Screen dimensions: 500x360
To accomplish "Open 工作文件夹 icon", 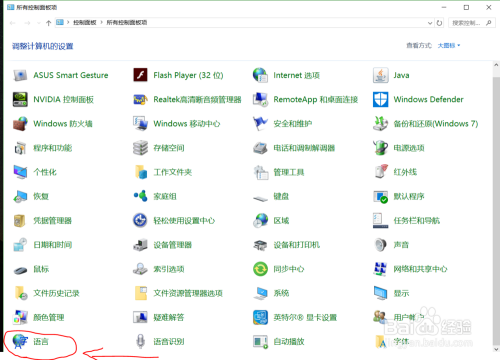I will (x=140, y=172).
